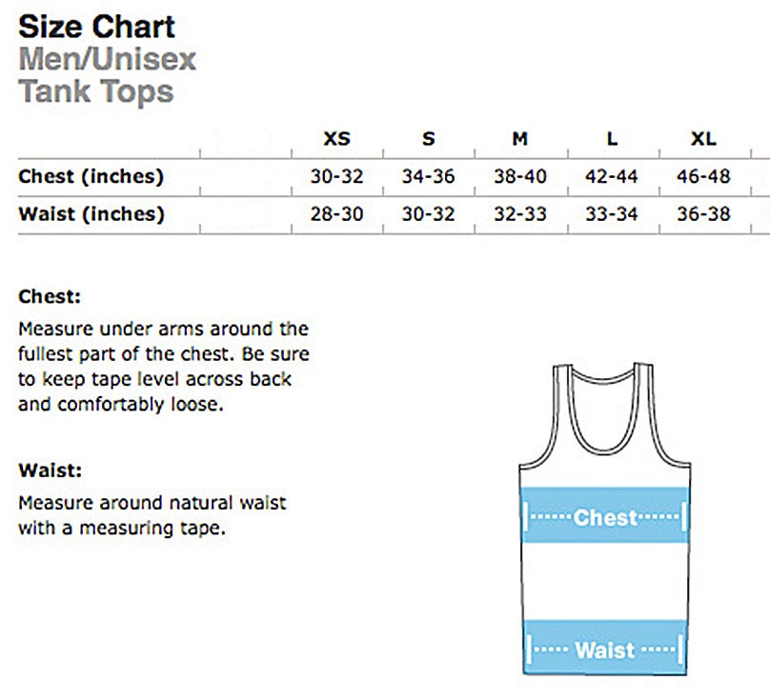
Task: Click the 38-40 chest measurement cell
Action: point(520,176)
